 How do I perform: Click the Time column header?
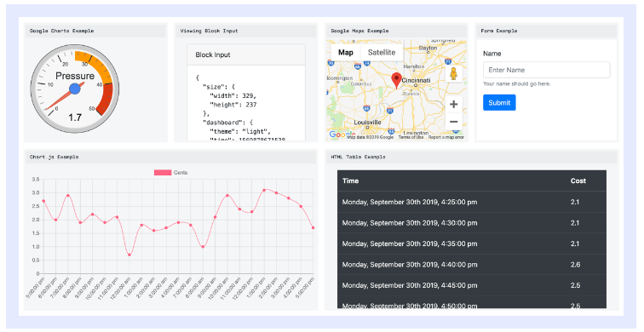click(x=350, y=180)
